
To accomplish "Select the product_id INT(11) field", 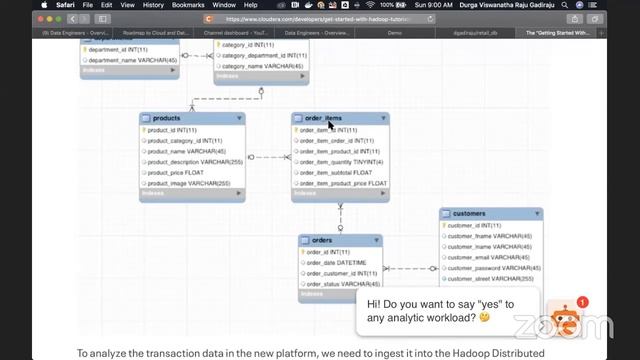I will point(172,130).
